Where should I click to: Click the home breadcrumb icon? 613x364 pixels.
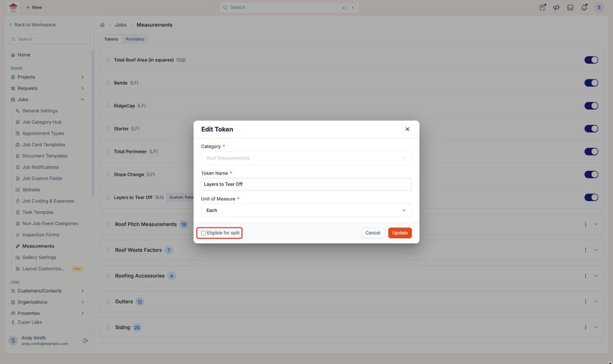[102, 25]
